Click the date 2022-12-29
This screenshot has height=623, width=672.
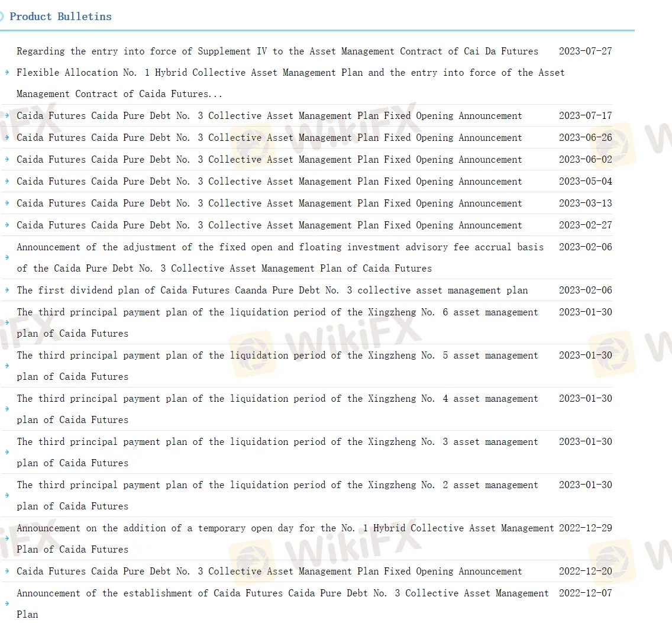586,528
